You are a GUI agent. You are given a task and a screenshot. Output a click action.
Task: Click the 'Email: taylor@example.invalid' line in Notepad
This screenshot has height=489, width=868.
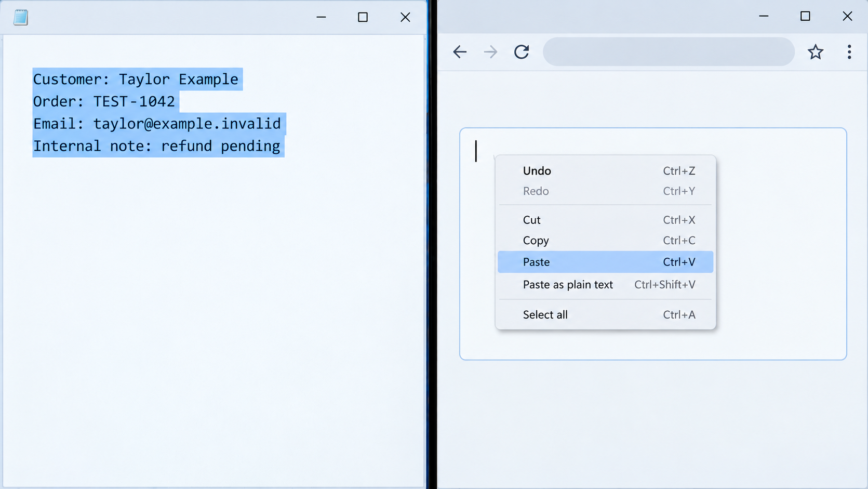(157, 124)
